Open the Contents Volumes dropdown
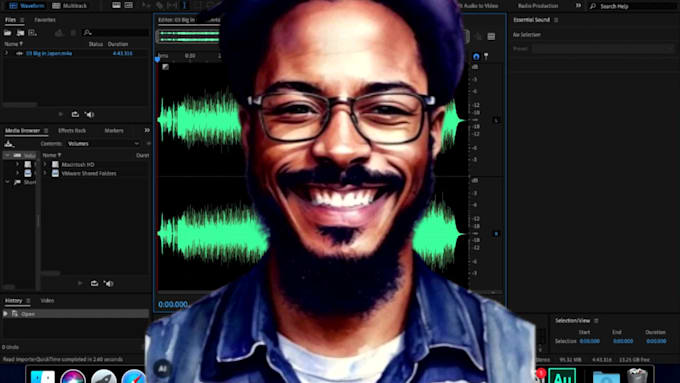Image resolution: width=680 pixels, height=383 pixels. 103,144
